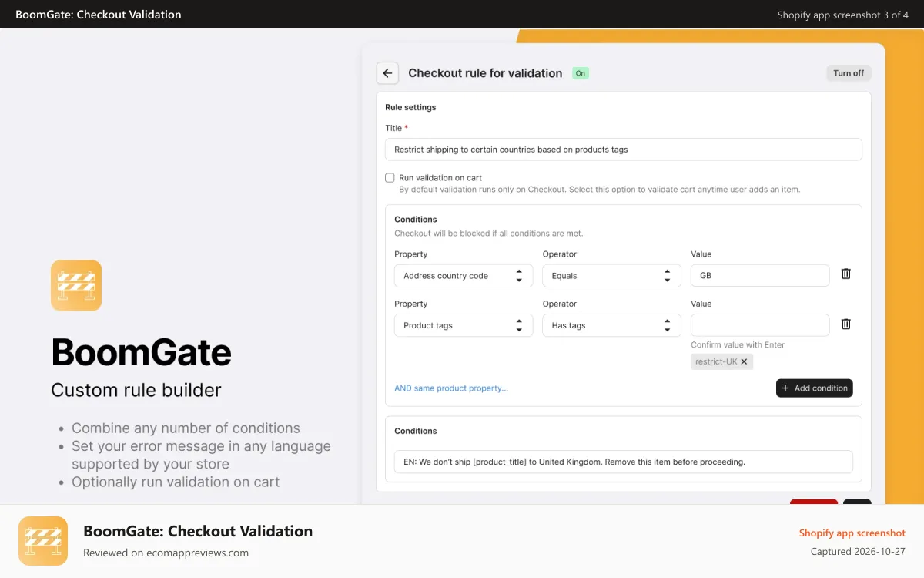Image resolution: width=924 pixels, height=578 pixels.
Task: Click the GB value field
Action: 760,276
